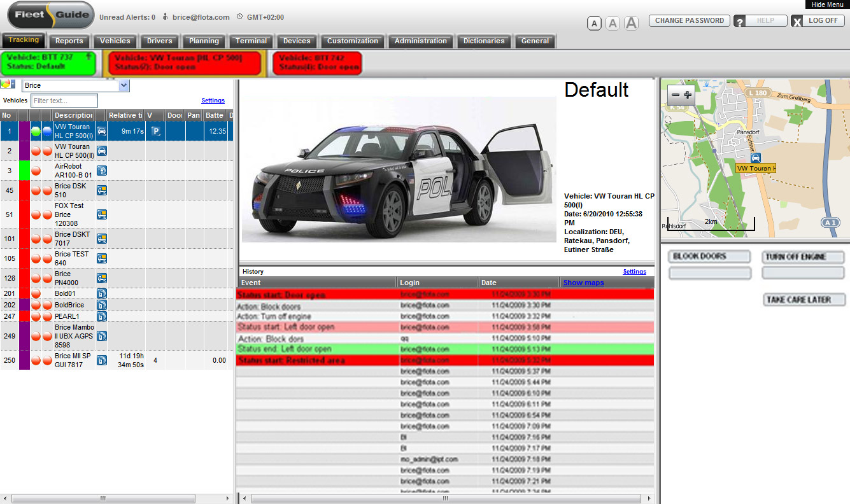Switch to the Dictionaries tab
The height and width of the screenshot is (504, 850).
point(483,41)
